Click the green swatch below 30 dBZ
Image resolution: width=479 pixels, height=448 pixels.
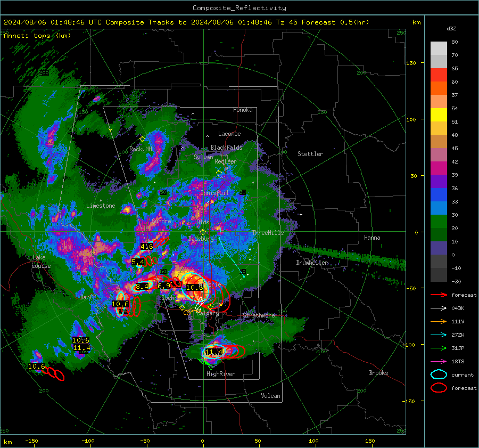pyautogui.click(x=439, y=221)
